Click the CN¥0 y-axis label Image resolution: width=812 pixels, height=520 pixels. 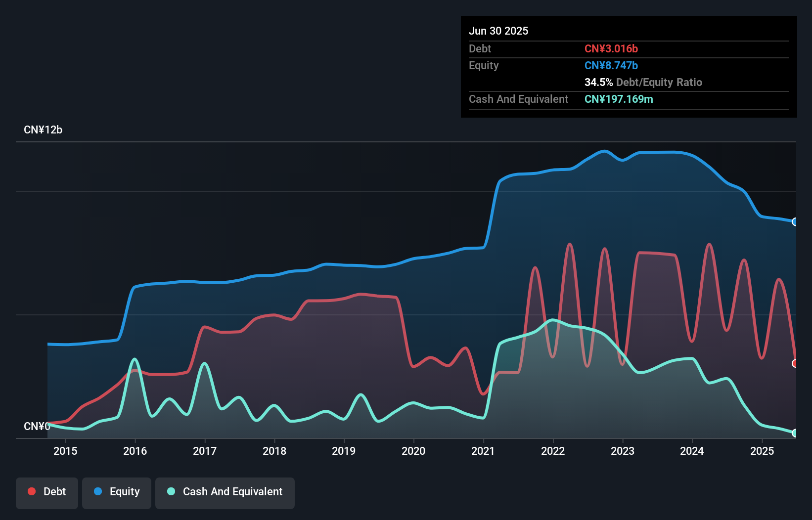[37, 426]
